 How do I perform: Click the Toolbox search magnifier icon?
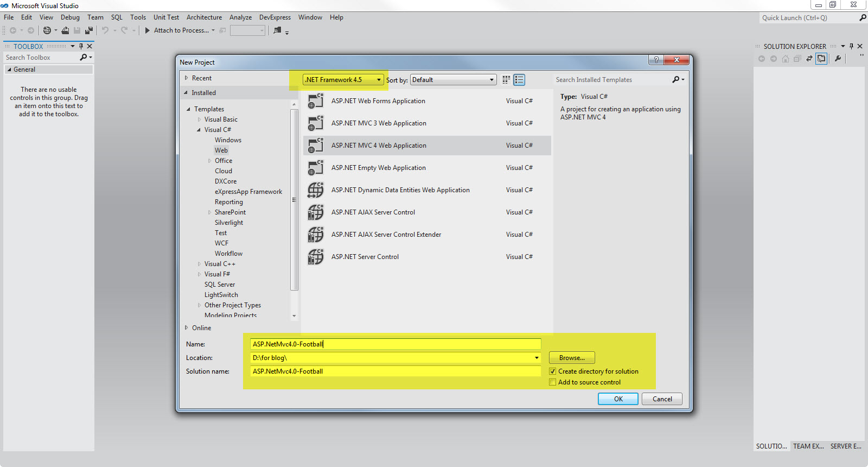click(x=83, y=57)
